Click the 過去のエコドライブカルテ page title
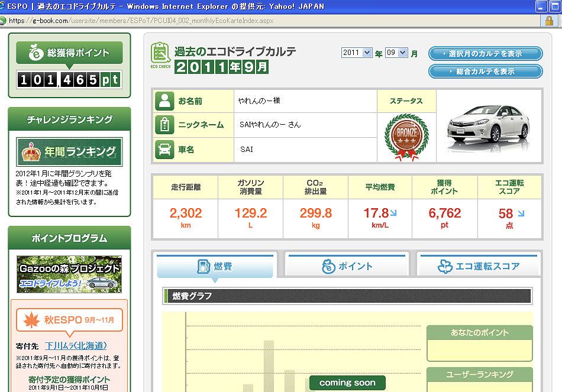Viewport: 562px width, 392px height. point(235,51)
